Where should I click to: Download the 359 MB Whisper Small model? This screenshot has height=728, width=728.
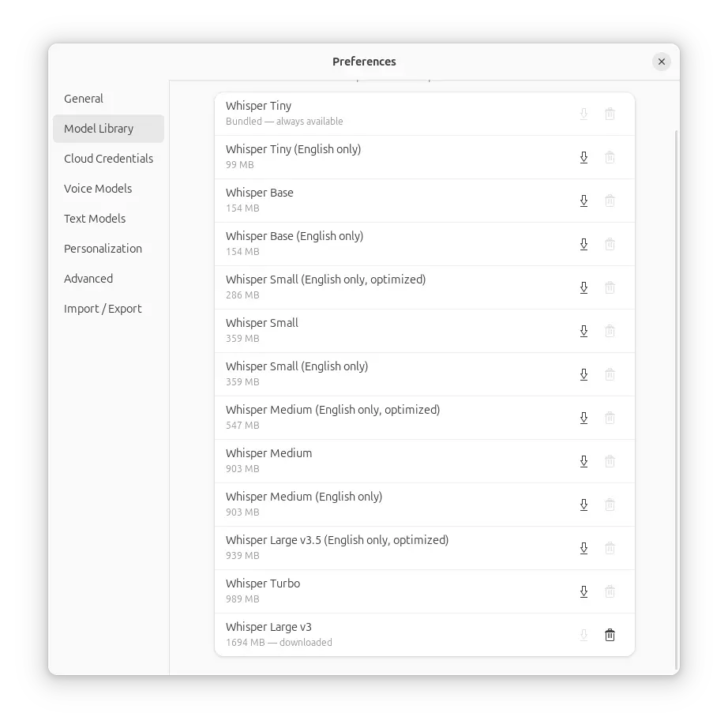(584, 331)
